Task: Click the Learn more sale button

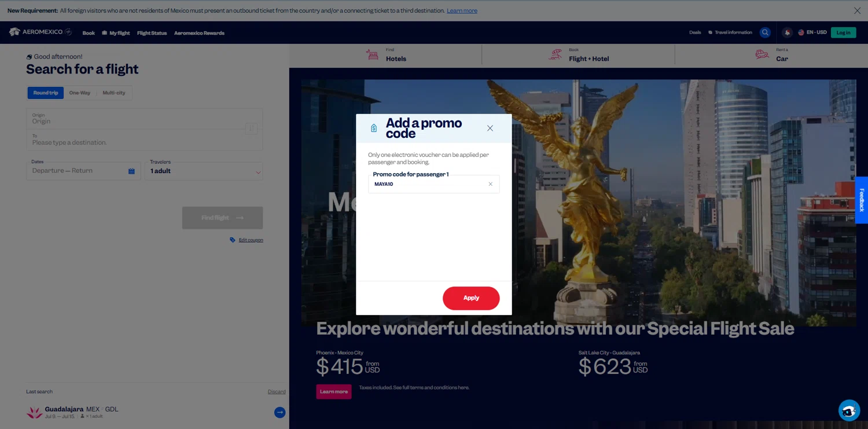Action: tap(334, 392)
